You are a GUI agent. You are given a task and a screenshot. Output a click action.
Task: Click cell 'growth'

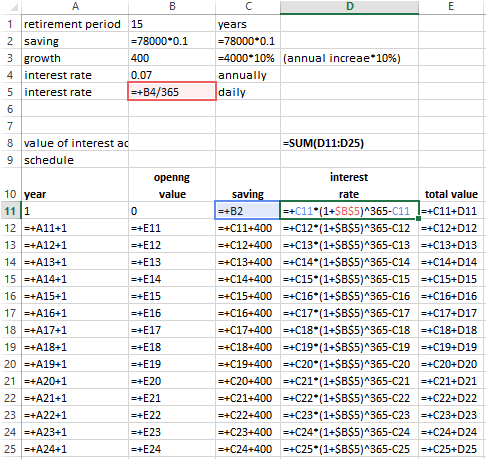[75, 58]
